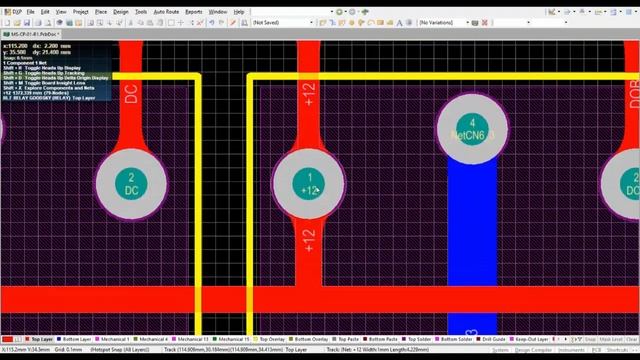The height and width of the screenshot is (360, 640).
Task: Click the red X variation icon
Action: [x=484, y=23]
